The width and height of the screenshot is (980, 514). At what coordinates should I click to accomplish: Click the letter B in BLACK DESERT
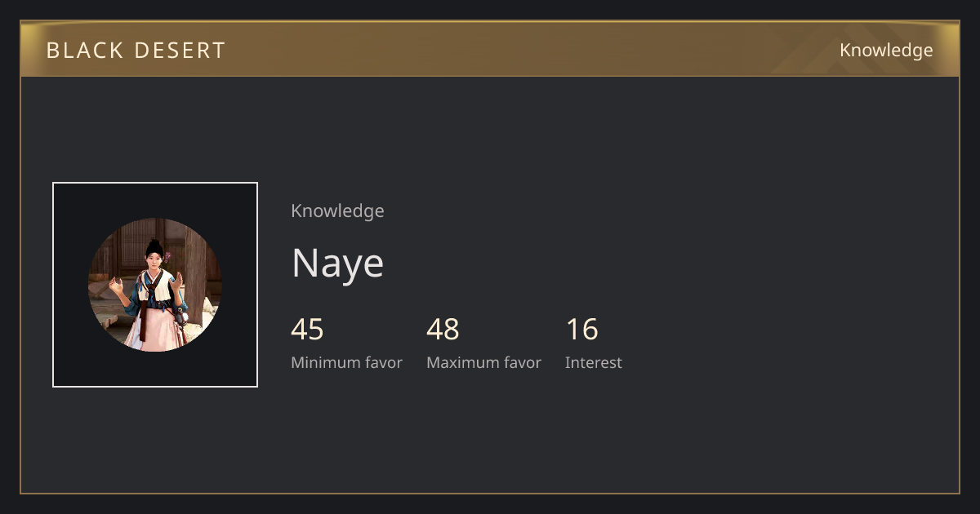click(53, 51)
